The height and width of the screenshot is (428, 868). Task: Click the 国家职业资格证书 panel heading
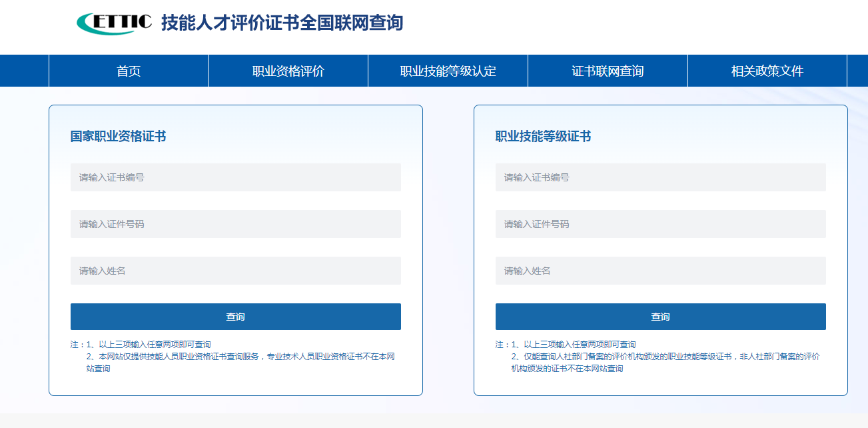tap(118, 137)
